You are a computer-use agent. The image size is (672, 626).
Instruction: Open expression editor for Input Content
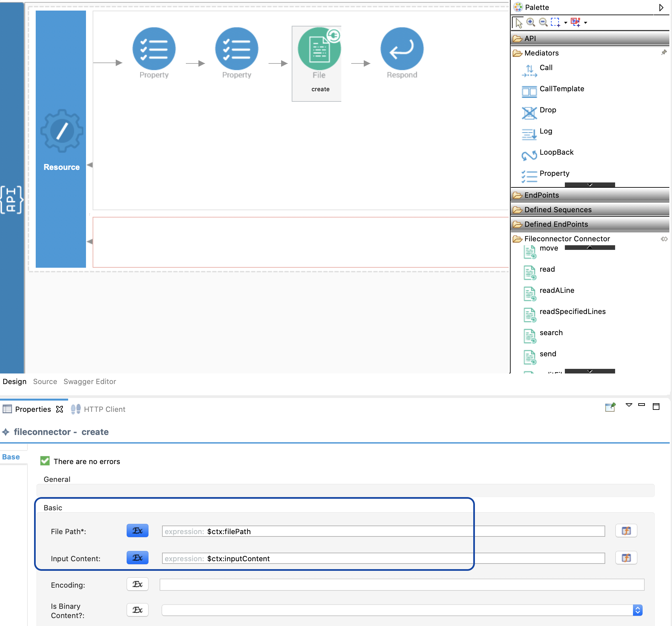[x=626, y=558]
